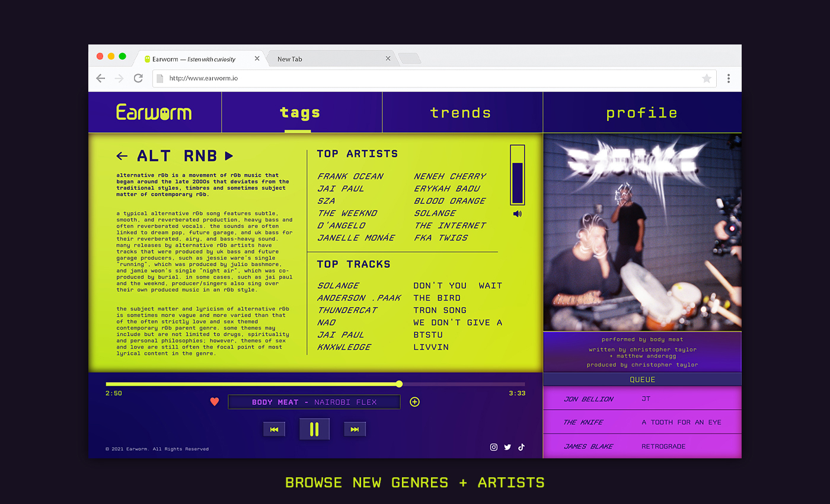The image size is (830, 504).
Task: Click the QUEUE header
Action: 642,379
